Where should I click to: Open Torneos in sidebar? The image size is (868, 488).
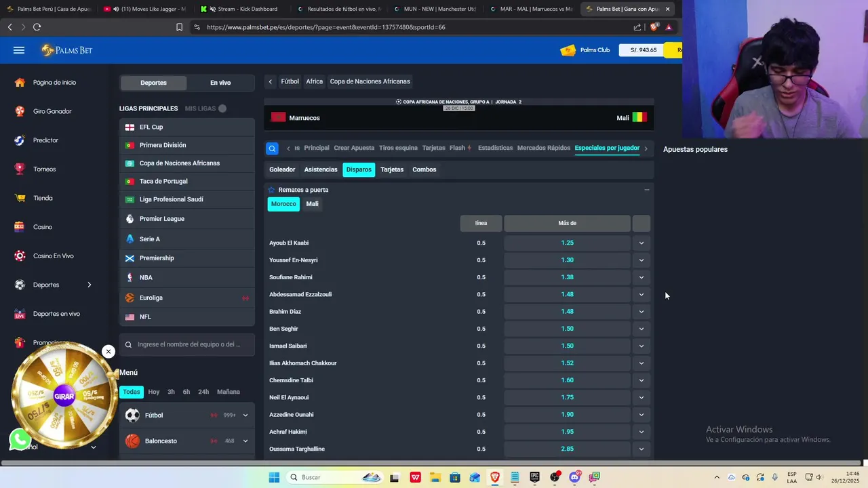44,169
